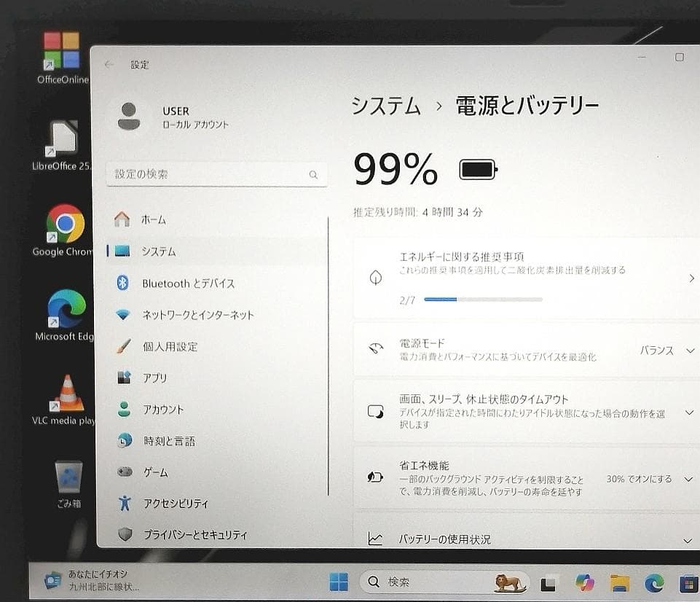
Task: Expand the 省エネ機能 section
Action: 688,479
